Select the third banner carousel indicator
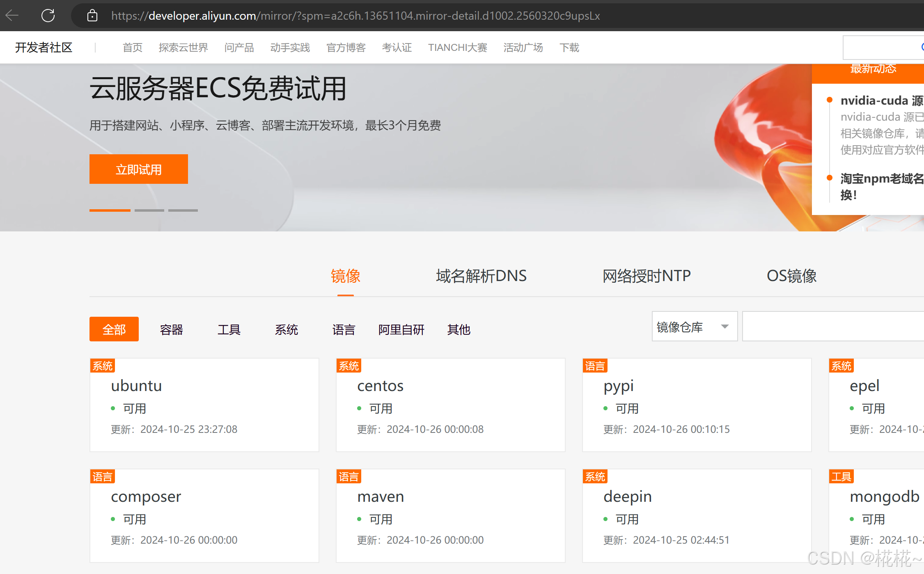 tap(183, 210)
